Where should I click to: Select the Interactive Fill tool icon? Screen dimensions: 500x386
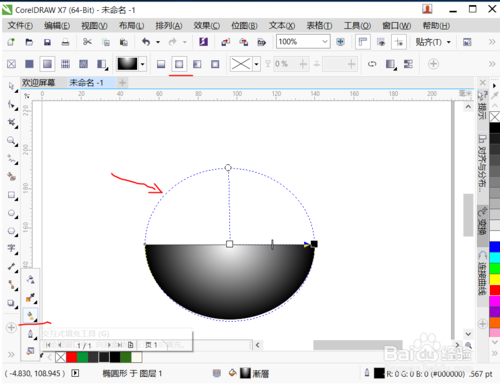pos(31,315)
